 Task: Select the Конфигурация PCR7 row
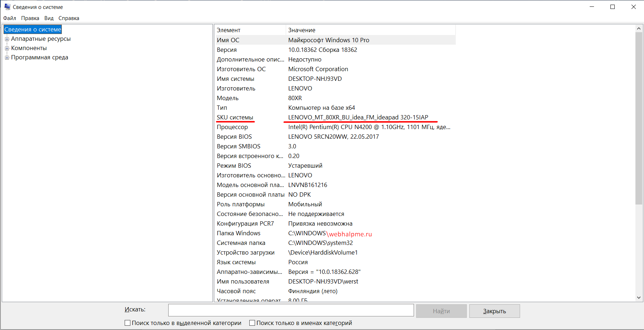pyautogui.click(x=335, y=223)
